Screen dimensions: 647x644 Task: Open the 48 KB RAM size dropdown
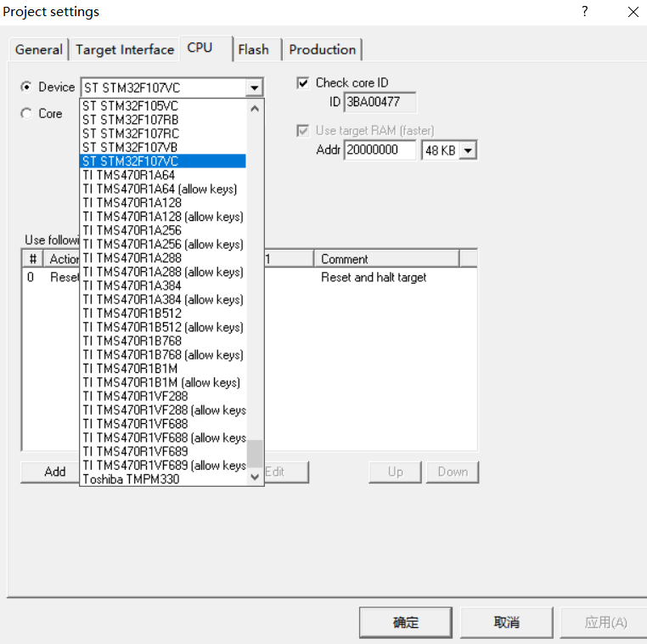468,150
